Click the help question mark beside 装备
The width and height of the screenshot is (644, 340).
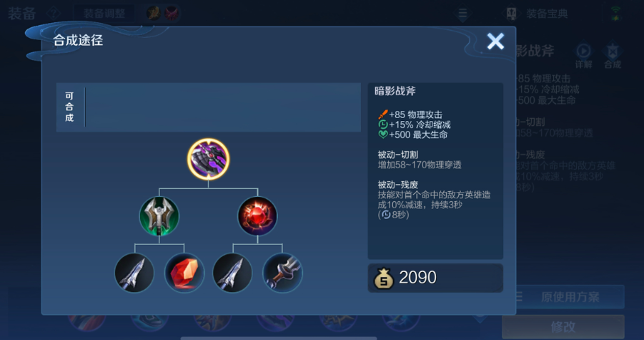coord(53,13)
